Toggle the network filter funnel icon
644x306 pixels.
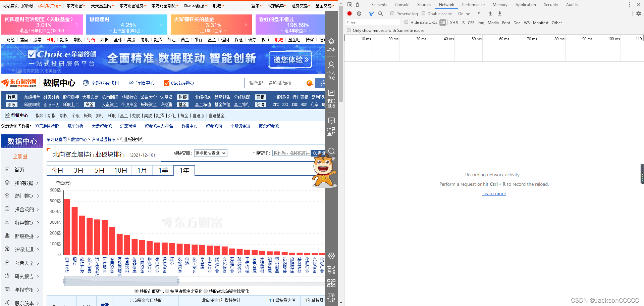[371, 13]
